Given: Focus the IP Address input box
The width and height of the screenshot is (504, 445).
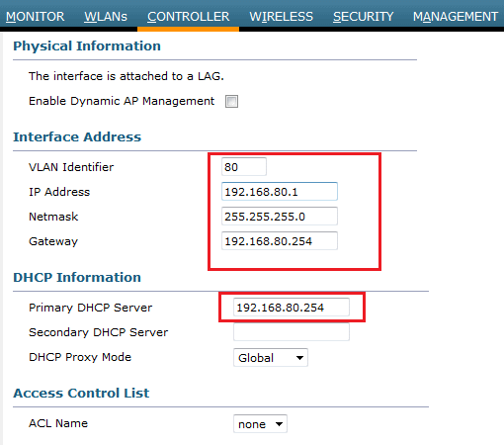Looking at the screenshot, I should [x=280, y=192].
